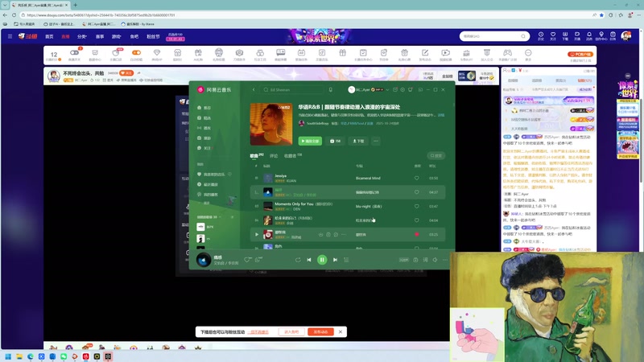Open the Windows Start button

click(8, 356)
